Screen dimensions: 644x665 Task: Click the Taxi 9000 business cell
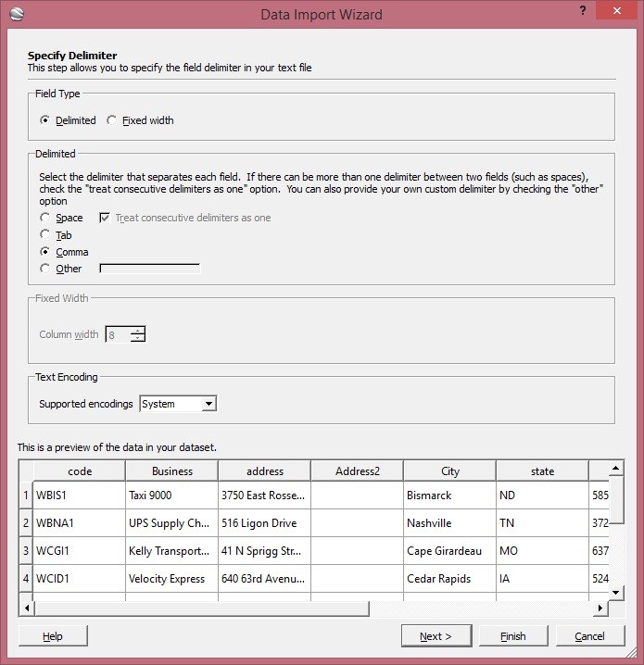click(171, 495)
